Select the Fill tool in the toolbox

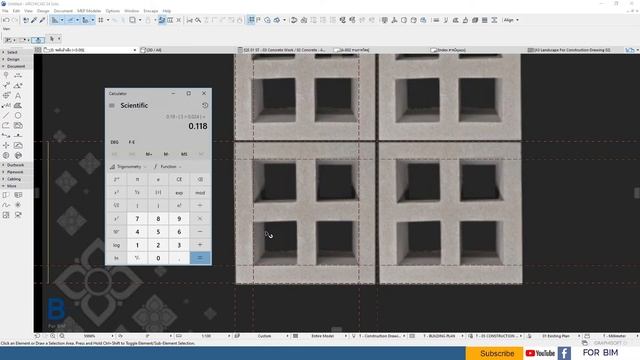(x=18, y=105)
